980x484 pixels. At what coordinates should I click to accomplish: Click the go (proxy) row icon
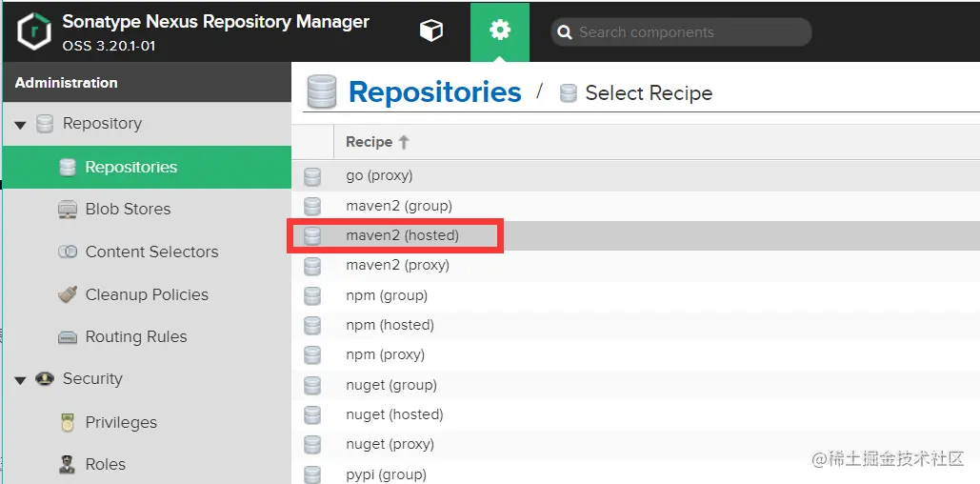[311, 176]
